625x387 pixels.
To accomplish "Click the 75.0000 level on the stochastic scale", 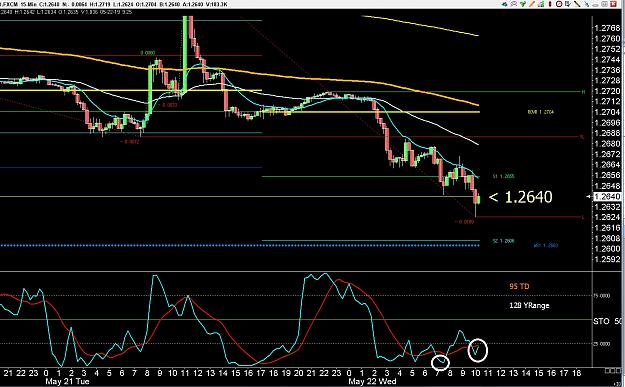I will (x=602, y=296).
